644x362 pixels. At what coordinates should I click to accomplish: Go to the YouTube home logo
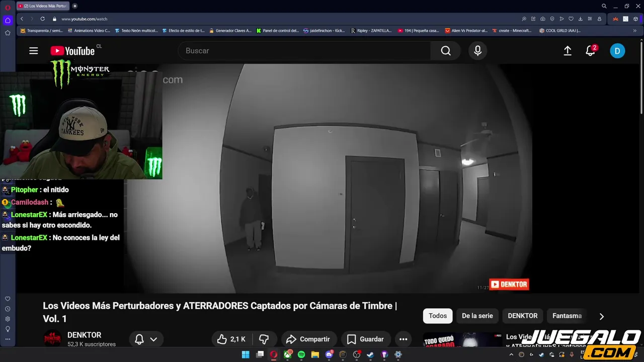pyautogui.click(x=72, y=51)
